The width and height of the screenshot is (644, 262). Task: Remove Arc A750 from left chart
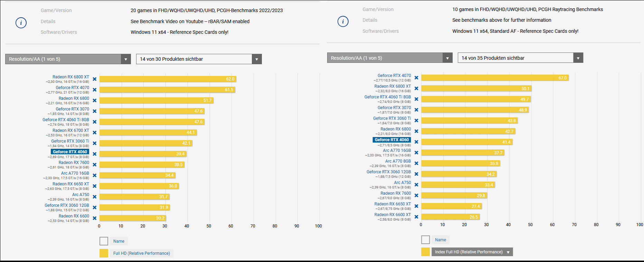(x=95, y=197)
